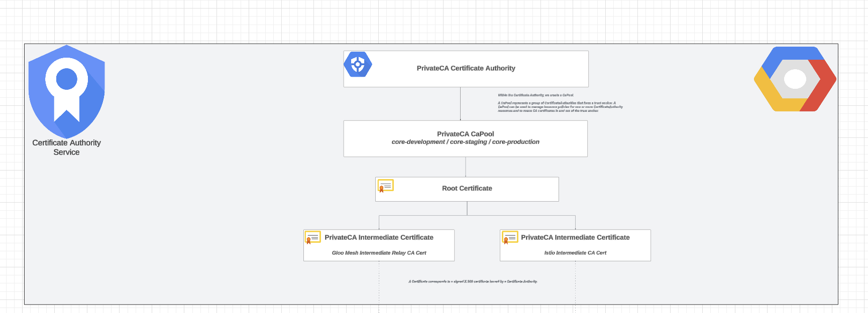Click dashed line below the Gloo Mesh box

tap(379, 286)
